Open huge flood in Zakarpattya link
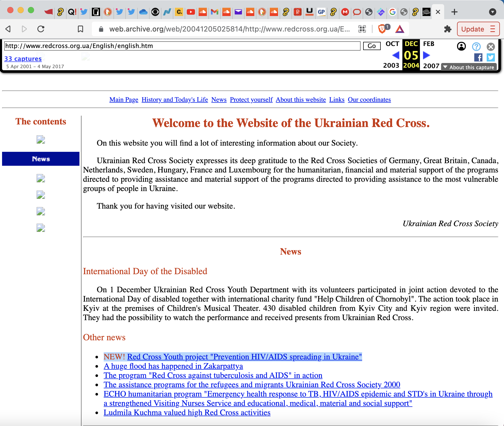This screenshot has height=426, width=504. click(x=173, y=366)
